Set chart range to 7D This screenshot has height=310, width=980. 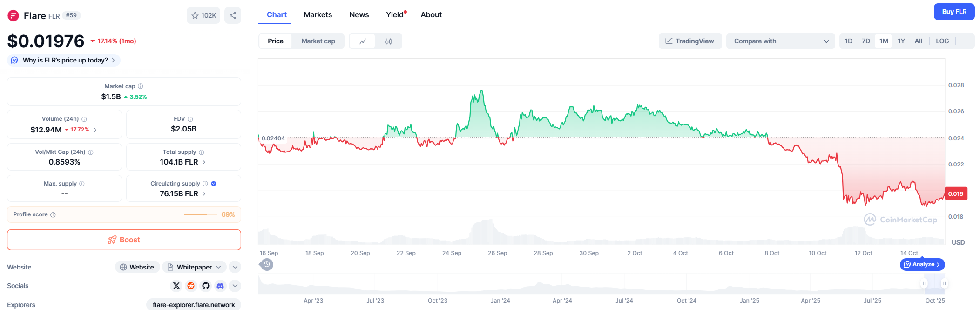[866, 41]
